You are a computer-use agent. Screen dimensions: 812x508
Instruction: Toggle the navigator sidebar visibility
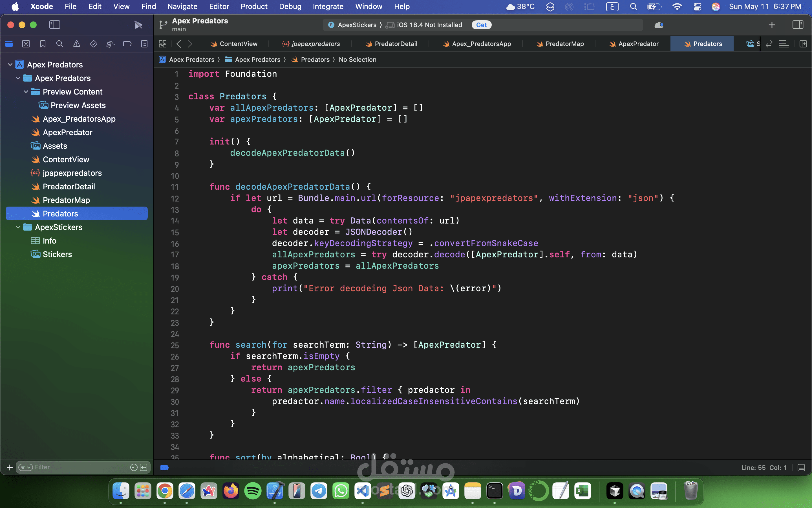click(55, 25)
